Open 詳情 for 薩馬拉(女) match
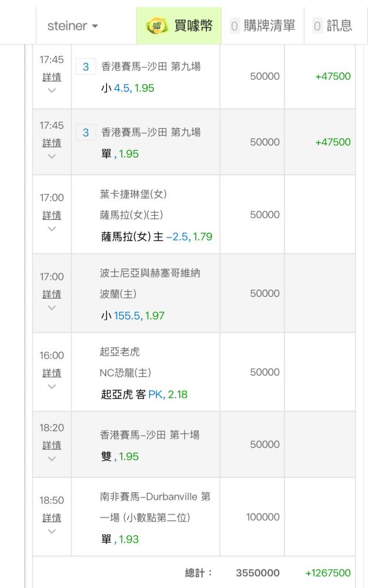This screenshot has height=588, width=368. [x=52, y=215]
